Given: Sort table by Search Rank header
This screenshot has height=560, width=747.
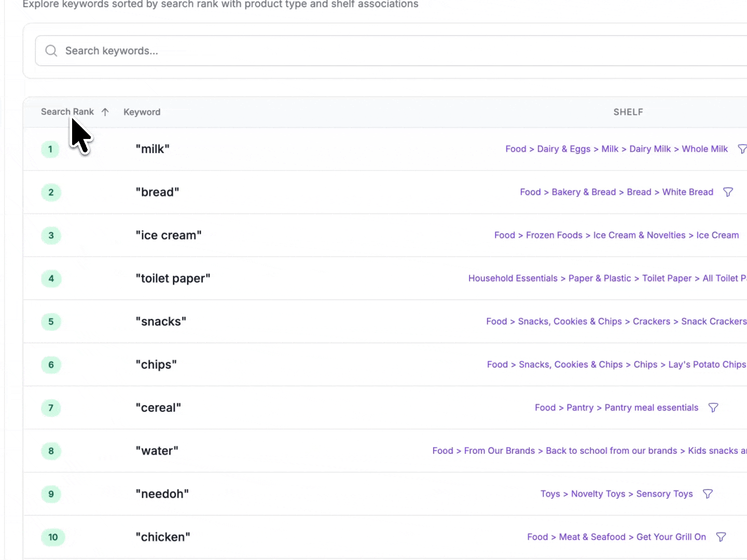Looking at the screenshot, I should coord(67,112).
